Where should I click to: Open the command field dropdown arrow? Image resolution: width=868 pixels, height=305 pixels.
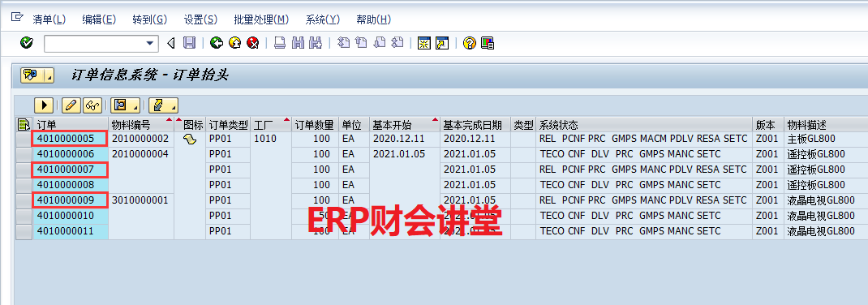[149, 44]
